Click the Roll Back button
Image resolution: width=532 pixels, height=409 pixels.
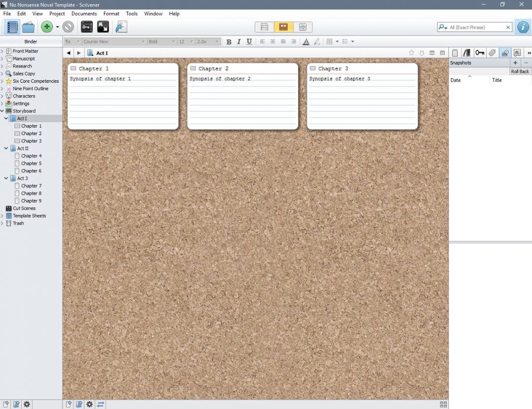pyautogui.click(x=520, y=71)
